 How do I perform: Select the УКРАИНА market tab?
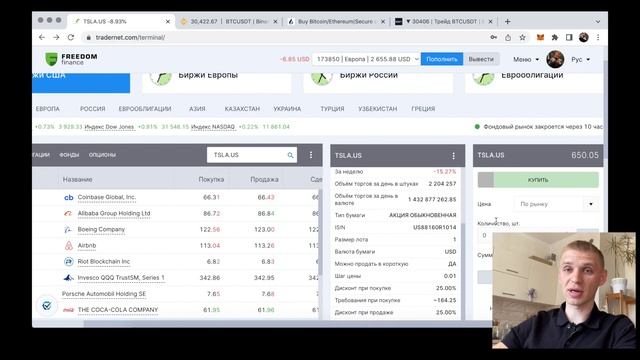point(287,109)
